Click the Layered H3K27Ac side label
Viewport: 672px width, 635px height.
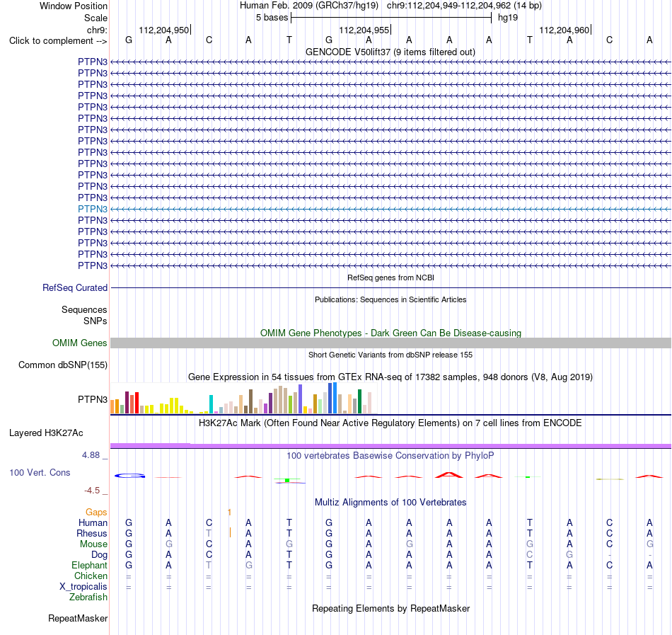coord(46,433)
